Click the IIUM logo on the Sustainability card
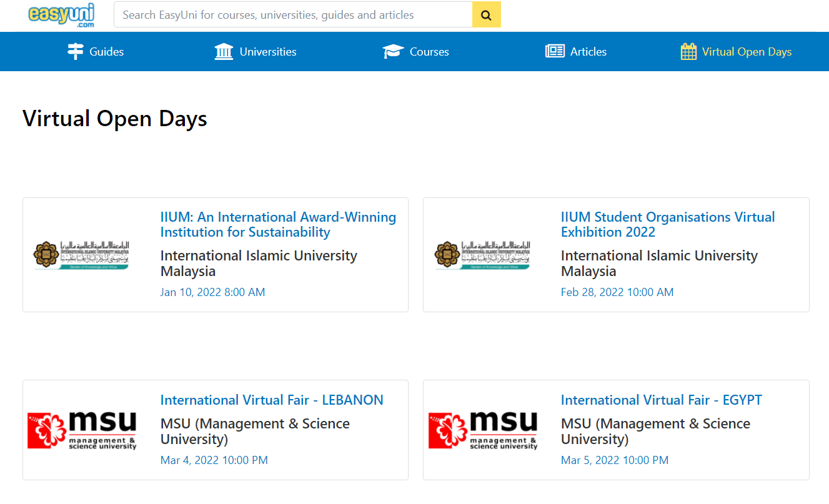 coord(82,255)
